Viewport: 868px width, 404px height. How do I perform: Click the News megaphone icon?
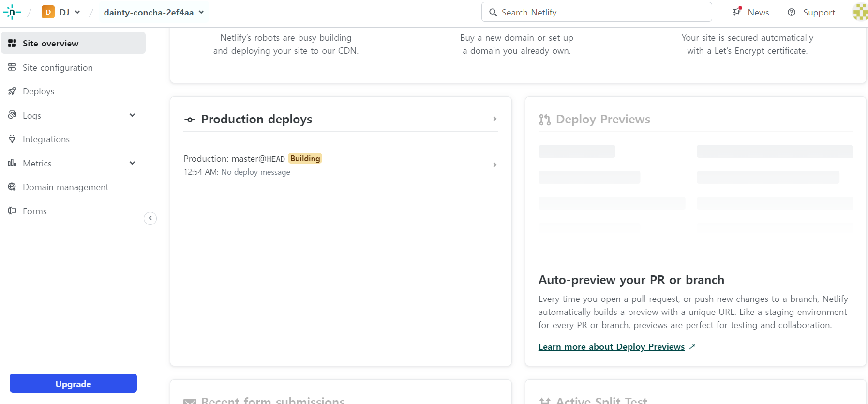[737, 12]
